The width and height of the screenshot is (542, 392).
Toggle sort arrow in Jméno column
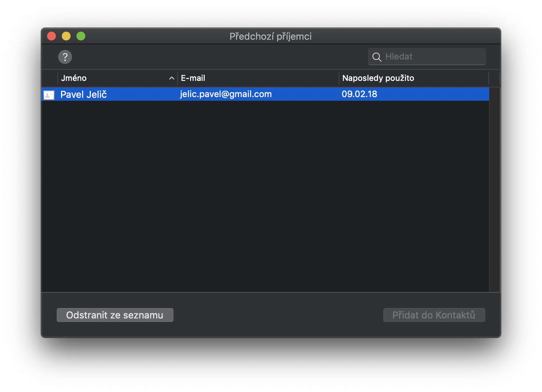[x=171, y=78]
